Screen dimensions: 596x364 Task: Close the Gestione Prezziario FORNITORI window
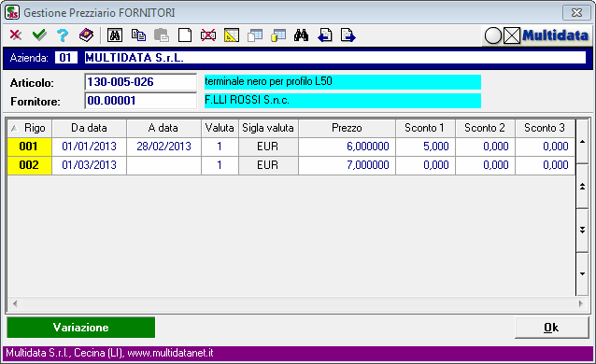point(576,13)
